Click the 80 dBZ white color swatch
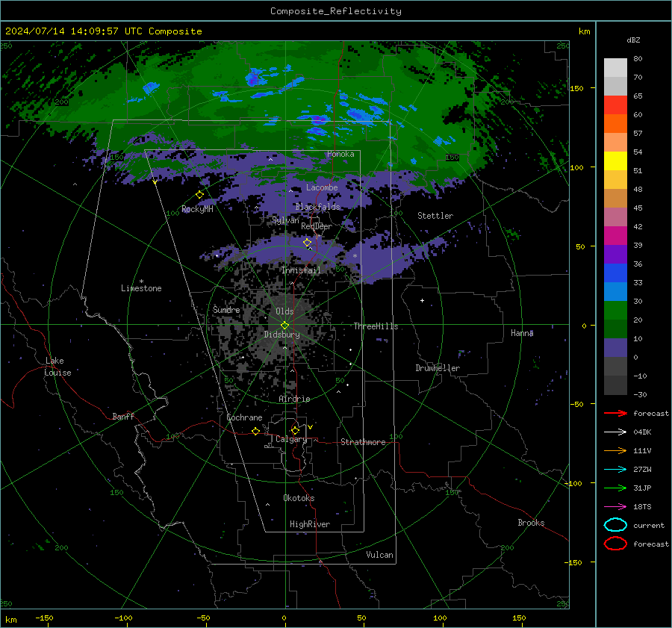The height and width of the screenshot is (628, 672). (615, 67)
